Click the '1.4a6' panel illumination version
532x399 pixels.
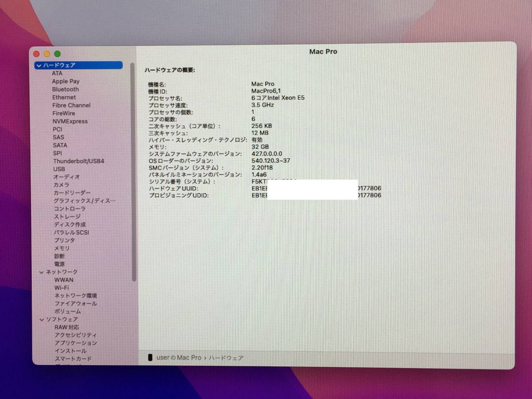(259, 175)
